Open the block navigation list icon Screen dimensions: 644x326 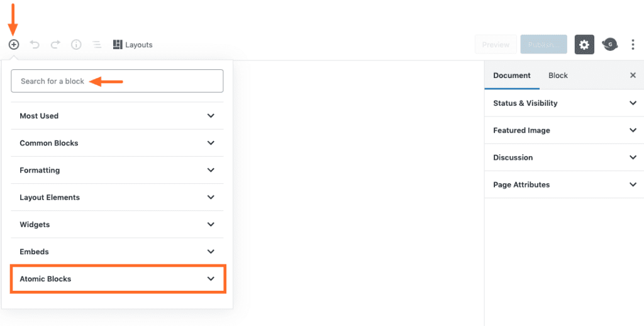click(x=97, y=45)
